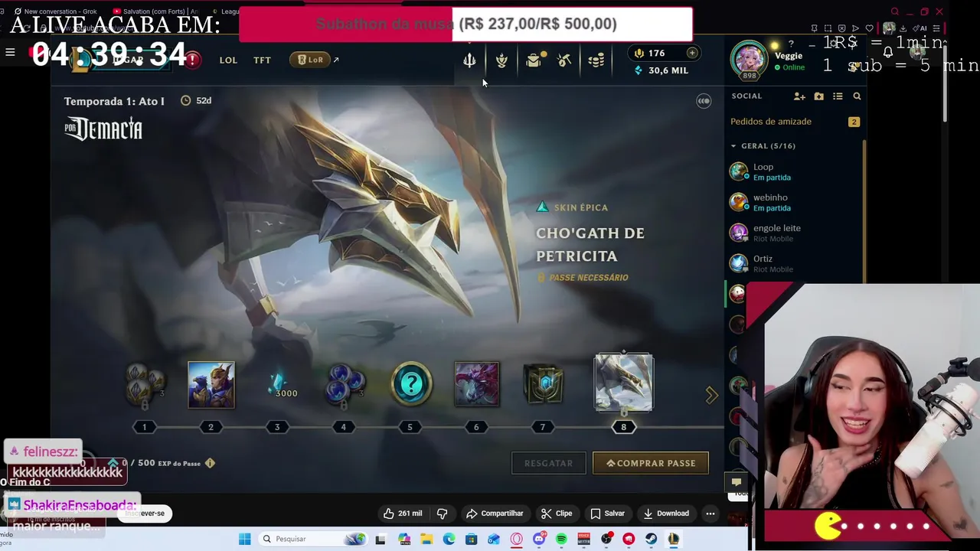
Task: Search friends with magnifier icon
Action: click(857, 96)
